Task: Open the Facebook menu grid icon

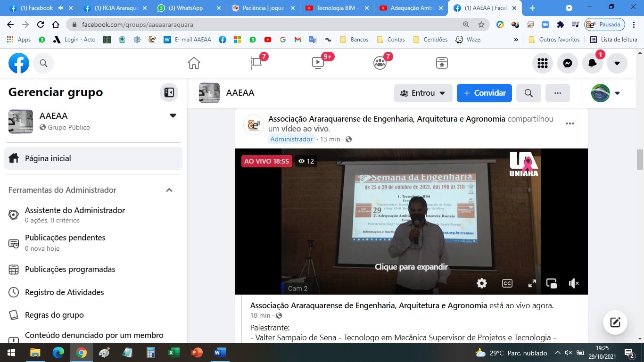Action: pyautogui.click(x=543, y=63)
